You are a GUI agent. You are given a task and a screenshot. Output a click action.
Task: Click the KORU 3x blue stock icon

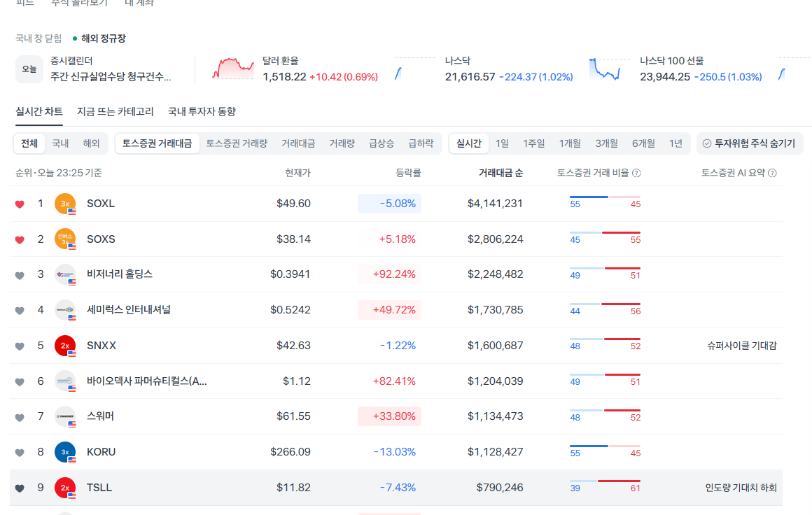click(x=64, y=452)
